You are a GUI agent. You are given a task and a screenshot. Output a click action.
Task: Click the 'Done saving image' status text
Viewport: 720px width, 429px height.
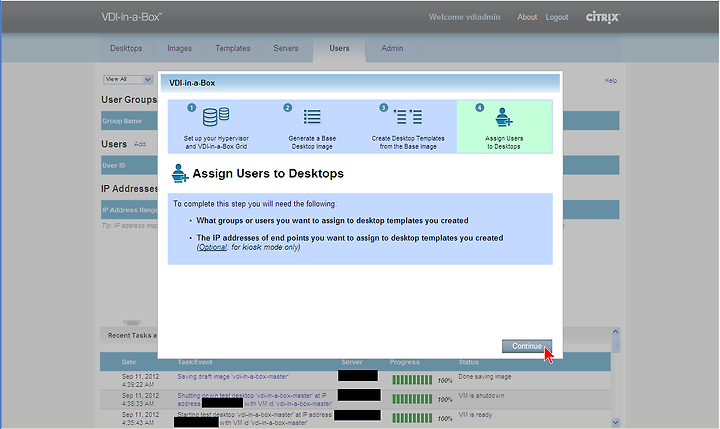pyautogui.click(x=484, y=377)
